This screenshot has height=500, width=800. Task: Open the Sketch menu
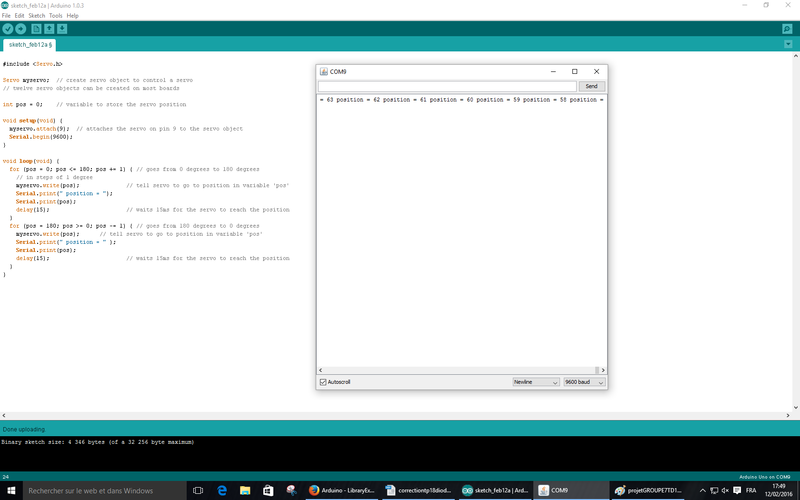(x=37, y=16)
